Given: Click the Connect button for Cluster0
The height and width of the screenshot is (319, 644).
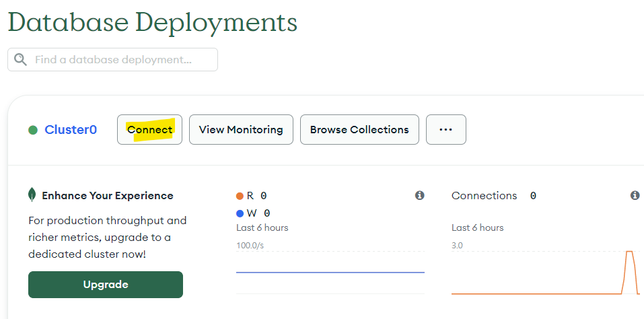Looking at the screenshot, I should pos(149,130).
